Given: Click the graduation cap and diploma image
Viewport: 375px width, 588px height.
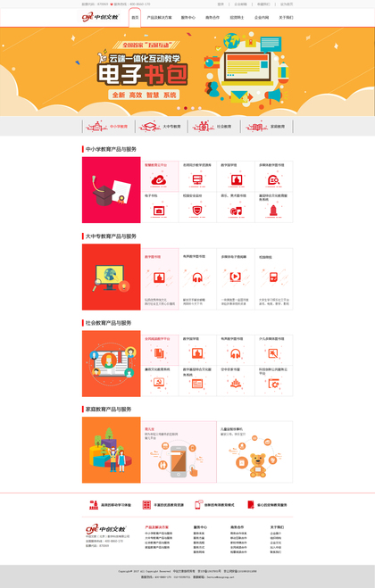Looking at the screenshot, I should (x=112, y=190).
